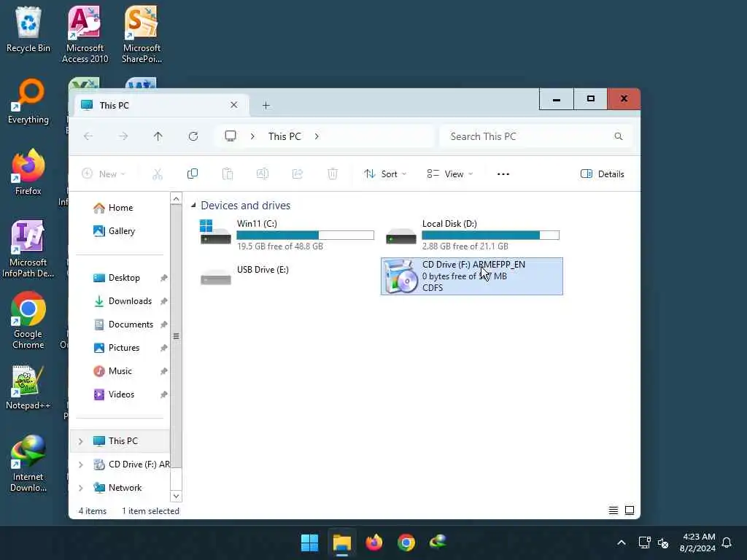
Task: Click chevron before This PC in address bar
Action: coord(252,136)
